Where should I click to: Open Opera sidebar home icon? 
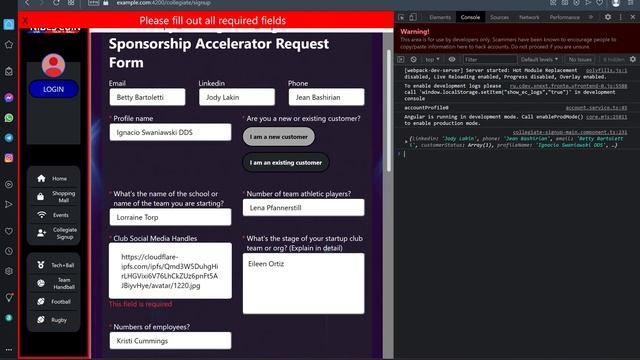point(9,24)
